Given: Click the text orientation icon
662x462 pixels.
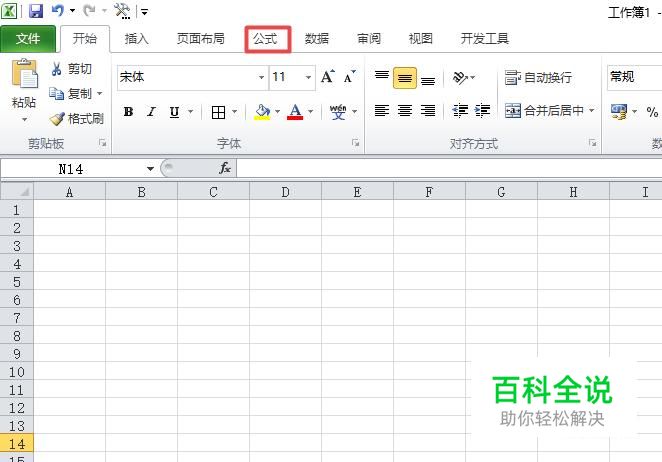Looking at the screenshot, I should pos(460,77).
